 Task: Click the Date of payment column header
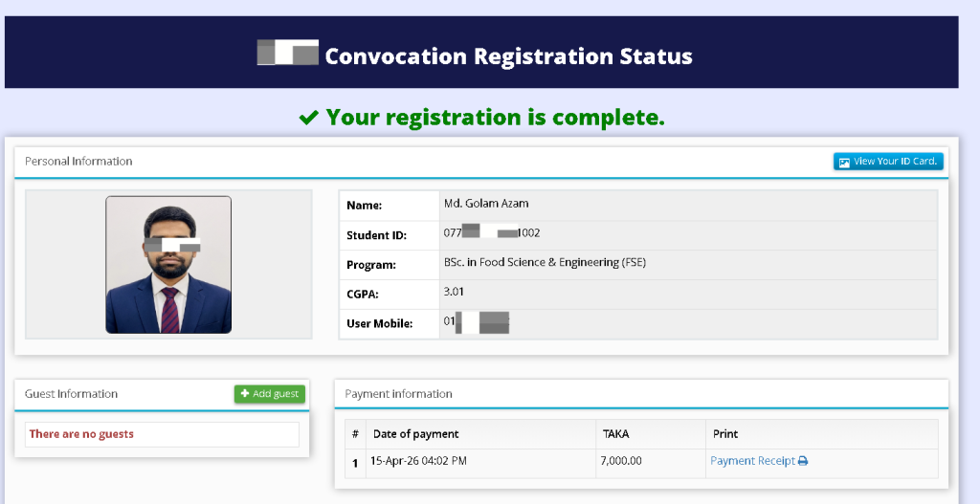415,434
